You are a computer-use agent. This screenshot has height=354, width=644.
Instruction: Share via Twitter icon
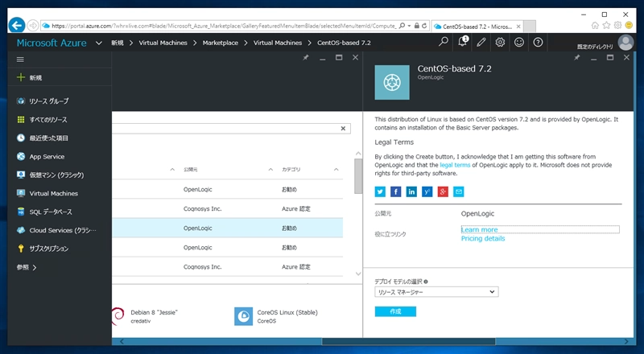pos(380,191)
